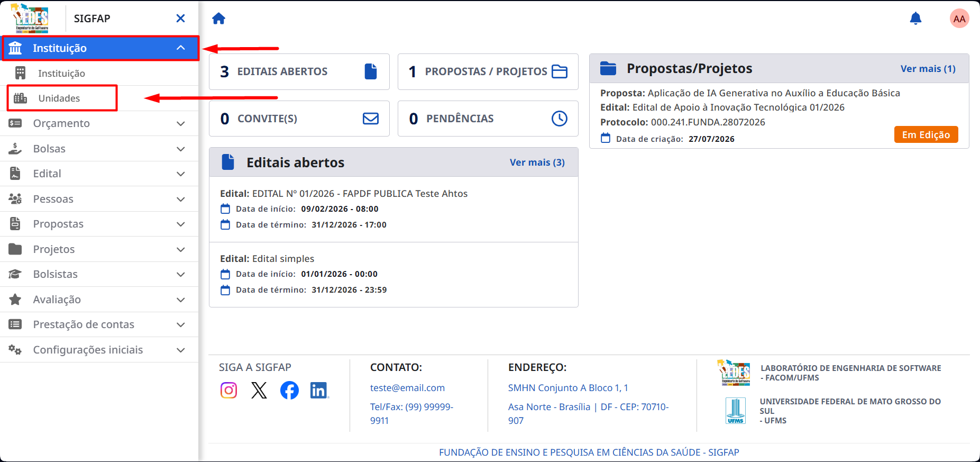Open the notifications bell

(x=915, y=19)
